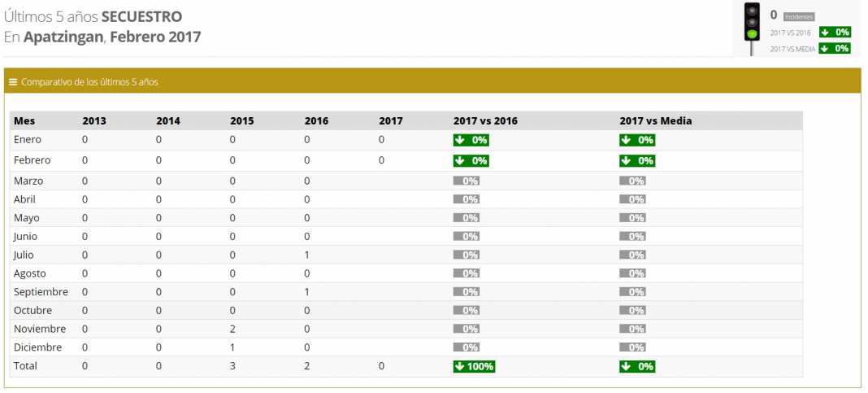Screen dimensions: 868x393
Task: Click Julio 2016 value 1
Action: click(x=307, y=255)
